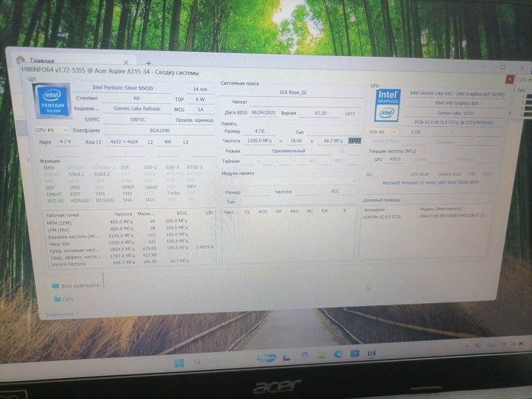Click the RDSEED feature label
The image size is (532, 399).
click(x=105, y=200)
